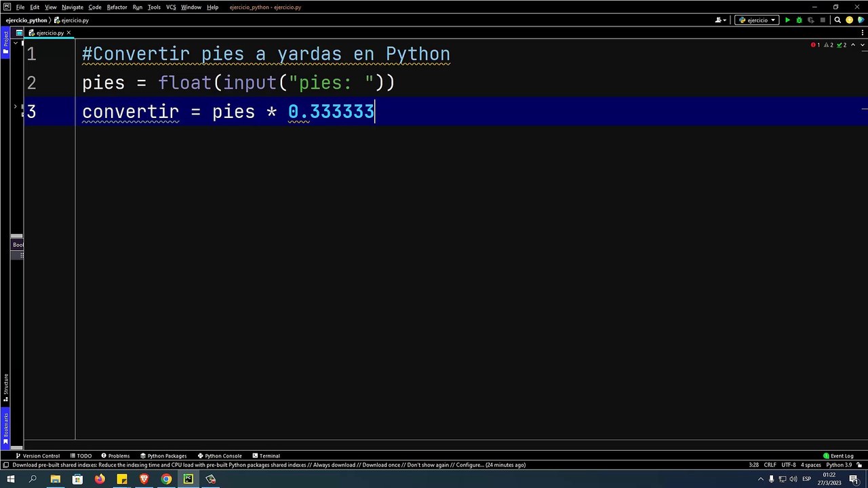Open the Event Log
The height and width of the screenshot is (488, 868).
(x=838, y=456)
